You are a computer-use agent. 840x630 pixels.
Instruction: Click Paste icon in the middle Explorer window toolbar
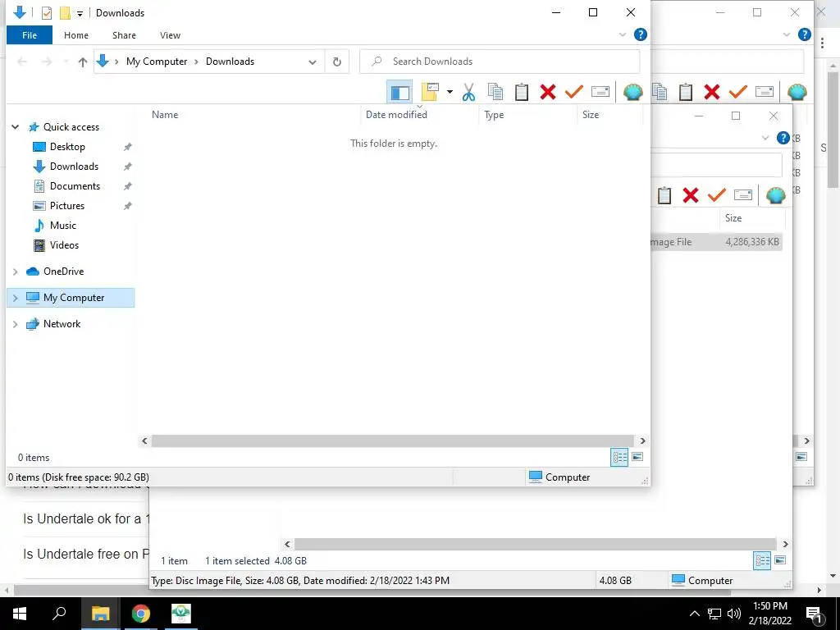coord(686,92)
